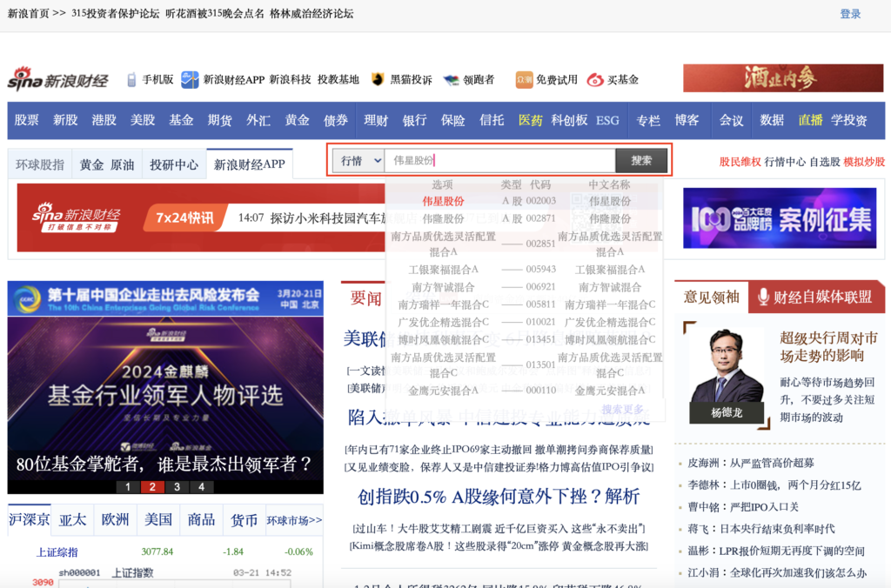Image resolution: width=891 pixels, height=588 pixels.
Task: Click the 登录 login link
Action: 850,14
